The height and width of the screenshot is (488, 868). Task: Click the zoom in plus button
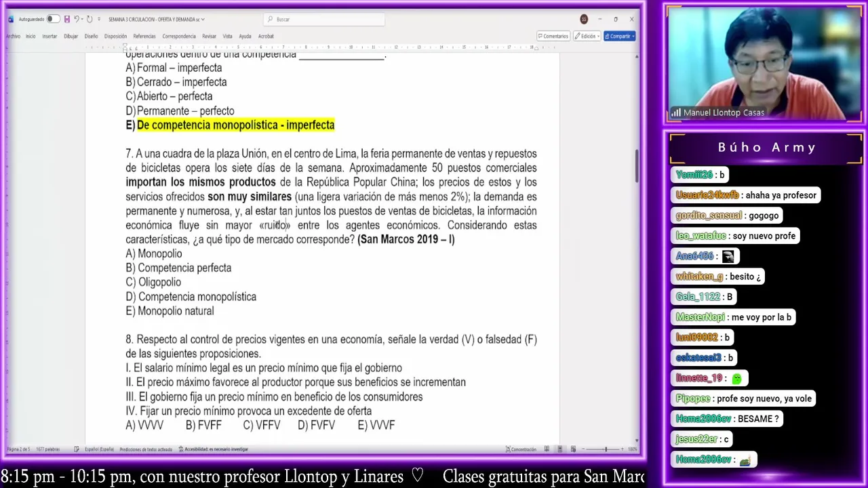pos(623,449)
